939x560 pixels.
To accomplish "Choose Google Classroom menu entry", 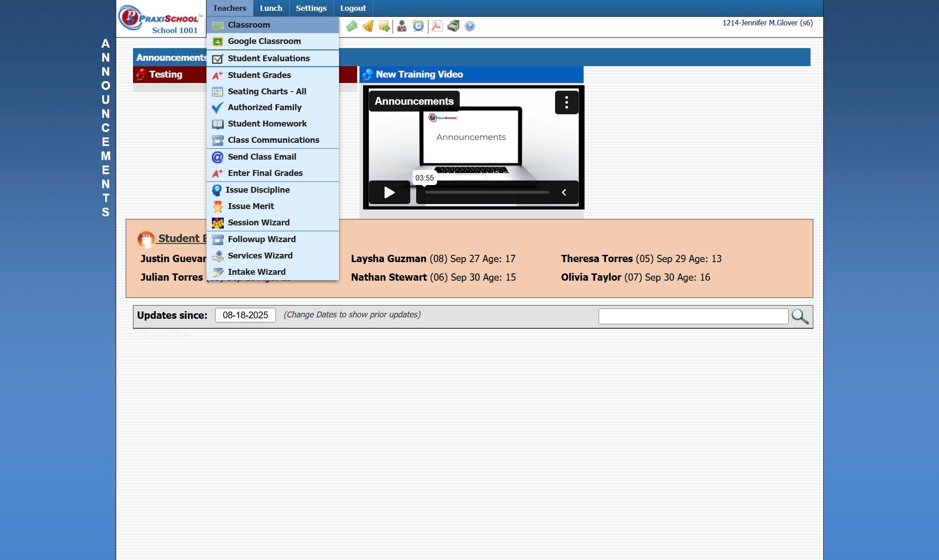I will [264, 41].
